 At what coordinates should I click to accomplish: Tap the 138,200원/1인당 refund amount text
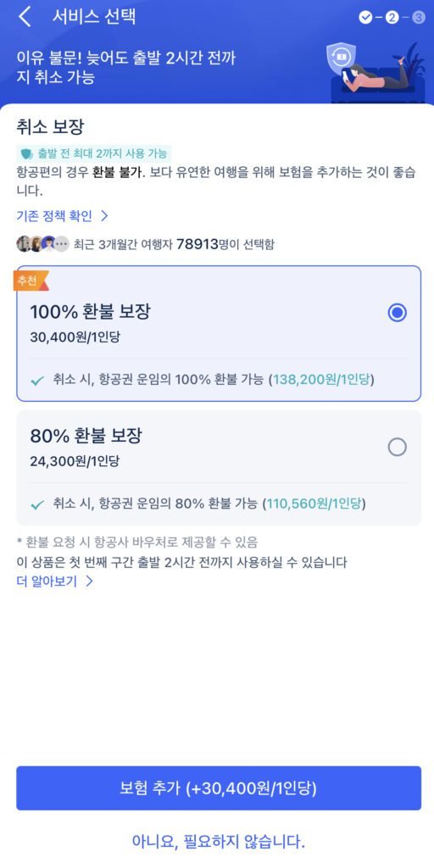[x=321, y=380]
